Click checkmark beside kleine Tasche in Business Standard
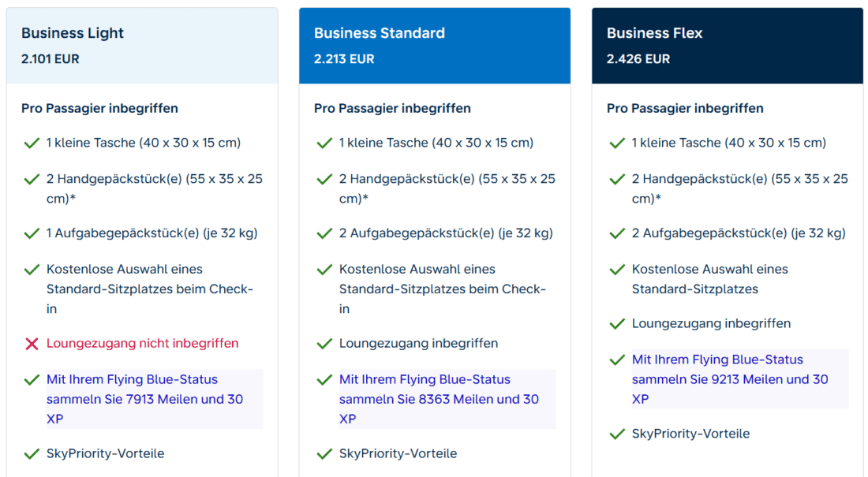The height and width of the screenshot is (477, 868). point(324,143)
